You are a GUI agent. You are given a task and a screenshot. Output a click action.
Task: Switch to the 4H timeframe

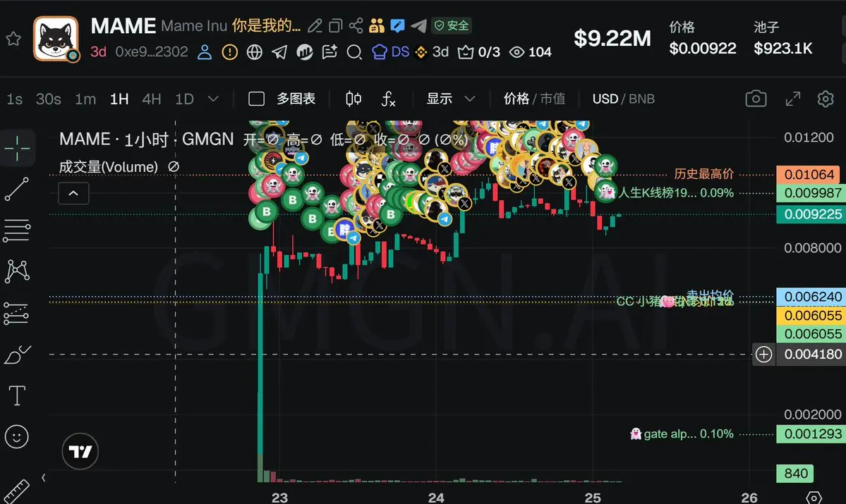pos(152,99)
